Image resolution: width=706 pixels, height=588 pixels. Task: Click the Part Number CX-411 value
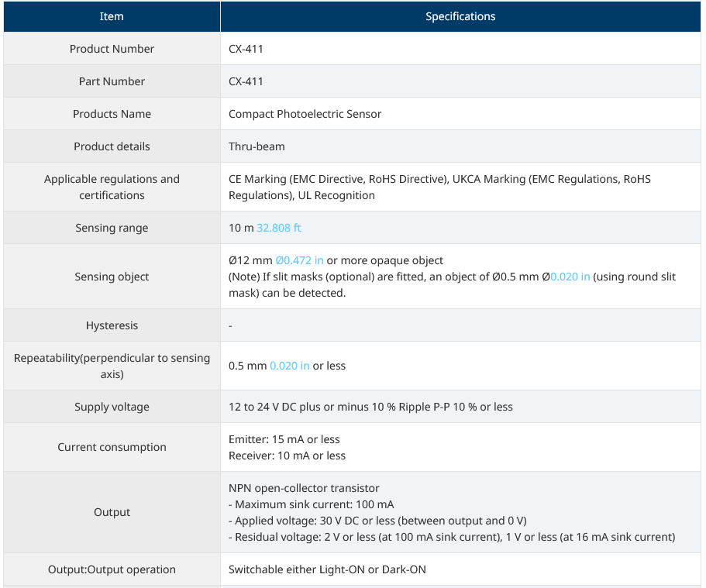[246, 81]
